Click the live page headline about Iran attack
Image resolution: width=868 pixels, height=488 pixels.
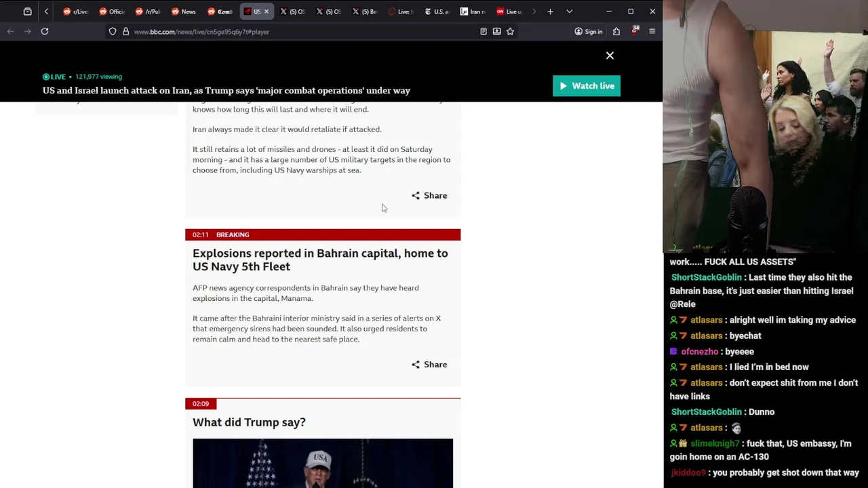pyautogui.click(x=226, y=90)
